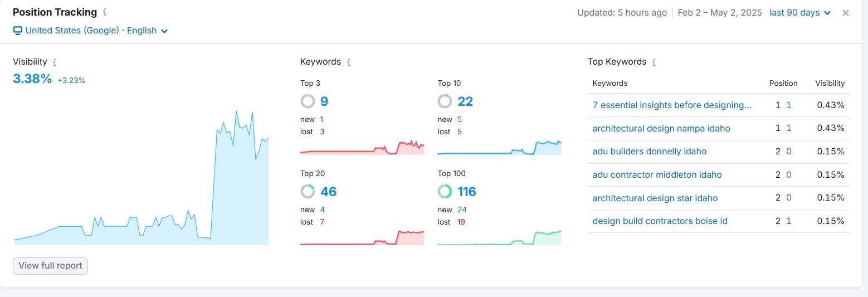Screen dimensions: 868x297
Task: Click the info icon next to Top Keywords
Action: 654,62
